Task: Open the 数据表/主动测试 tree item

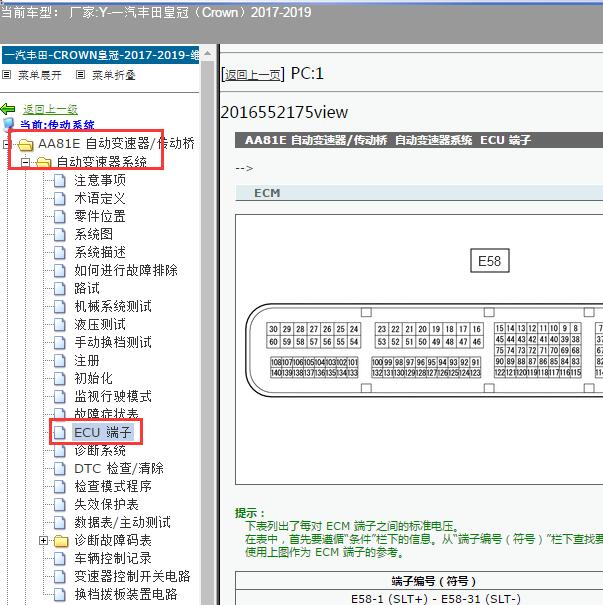Action: coord(122,522)
